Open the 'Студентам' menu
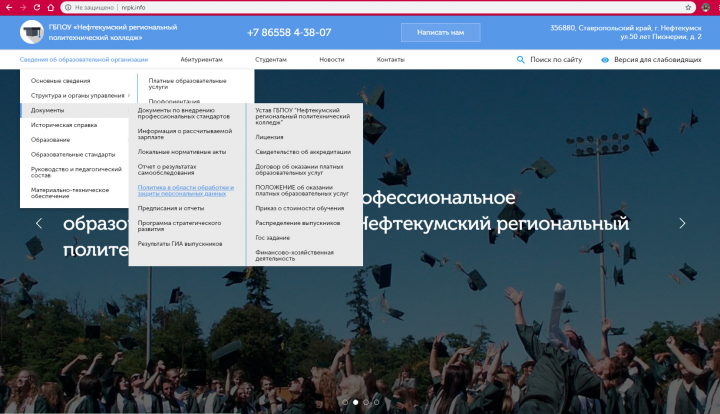The width and height of the screenshot is (720, 414). pos(270,60)
